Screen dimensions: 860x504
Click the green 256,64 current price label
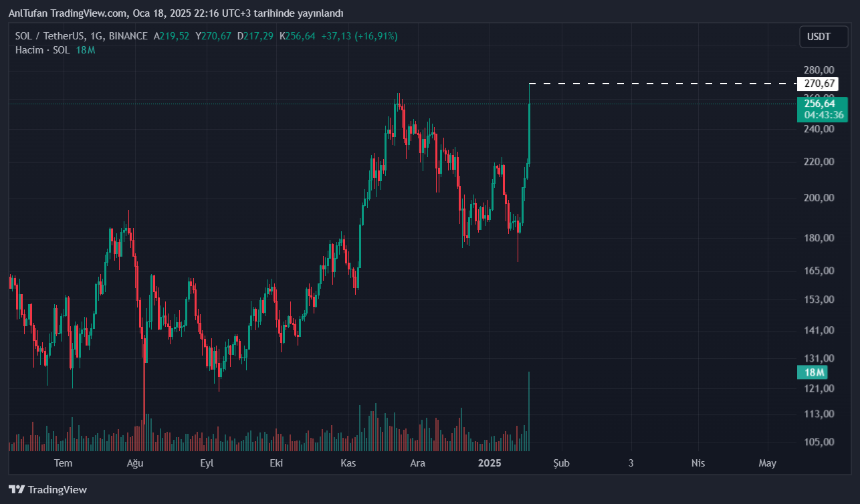tap(822, 104)
